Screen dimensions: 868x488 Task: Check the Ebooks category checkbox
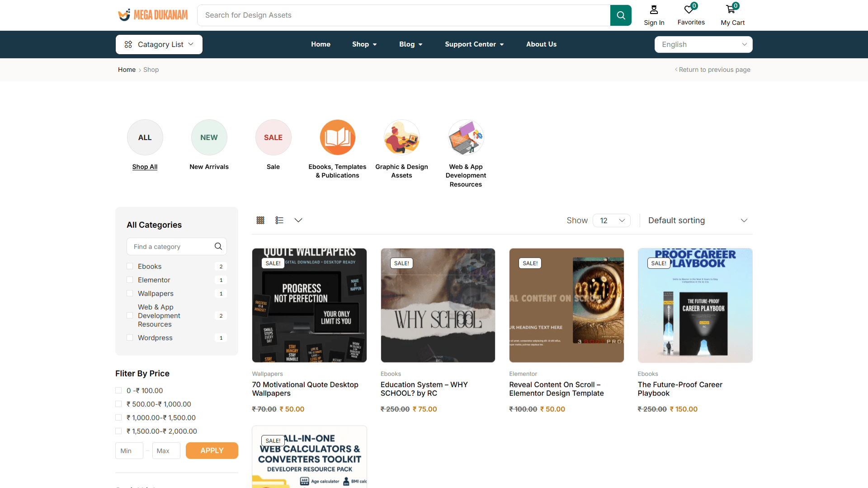[x=130, y=266]
